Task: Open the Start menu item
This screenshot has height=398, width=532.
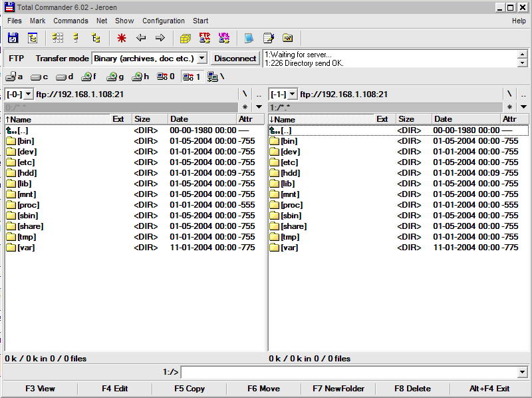Action: pos(201,21)
